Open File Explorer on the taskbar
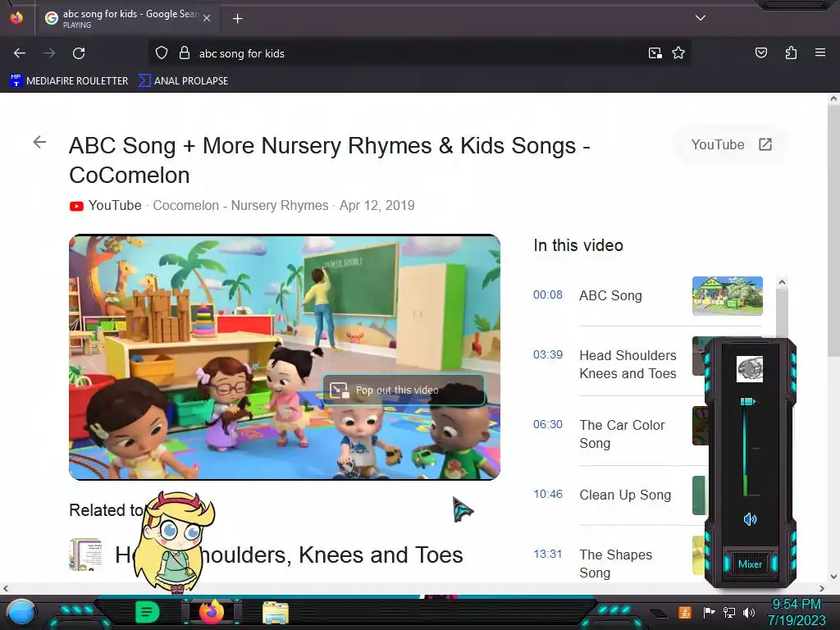This screenshot has width=840, height=630. (x=276, y=612)
